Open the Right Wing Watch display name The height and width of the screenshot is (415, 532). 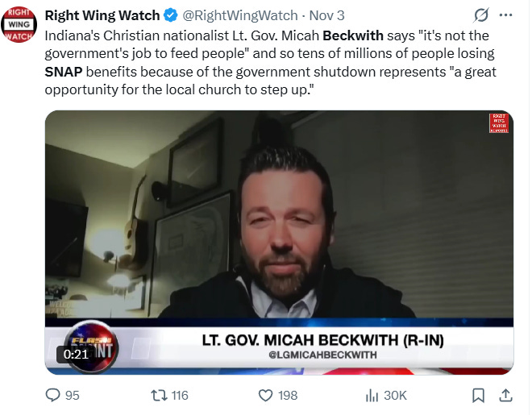click(102, 15)
